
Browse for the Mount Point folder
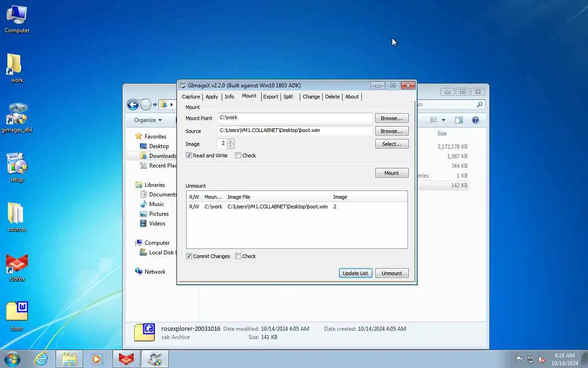392,118
